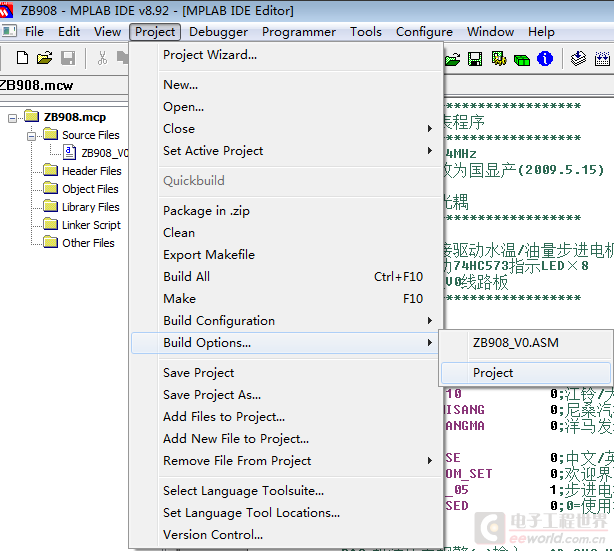This screenshot has height=551, width=614.
Task: Expand the Build Configuration submenu
Action: click(286, 321)
